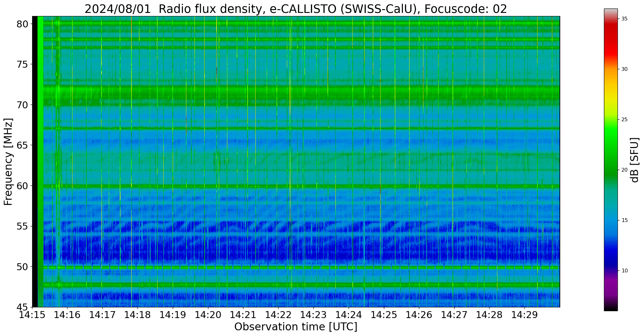Screen dimensions: 644x336
Task: Click the 10 dB colorbar tick label
Action: (624, 271)
